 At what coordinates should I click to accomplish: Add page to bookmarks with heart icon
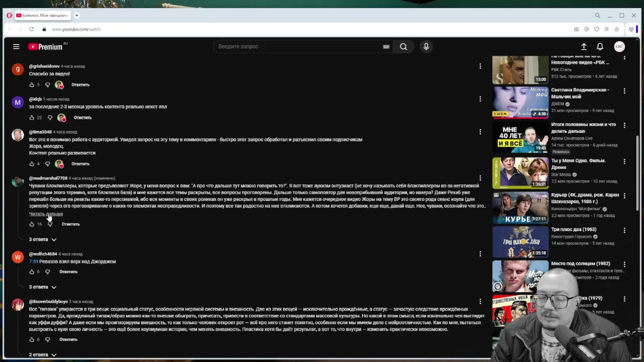[x=596, y=29]
